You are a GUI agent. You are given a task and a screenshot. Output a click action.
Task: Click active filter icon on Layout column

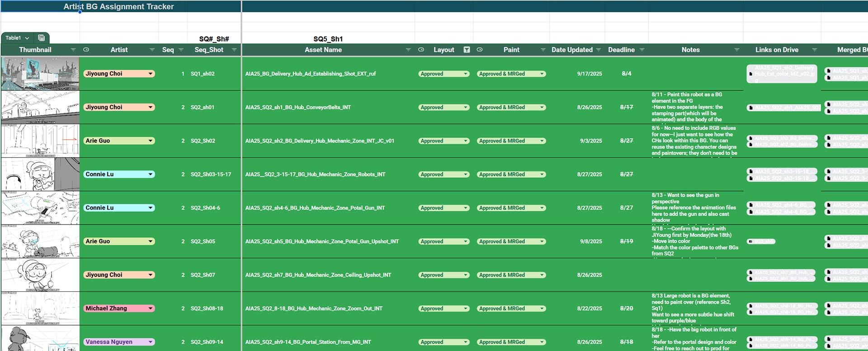coord(467,50)
